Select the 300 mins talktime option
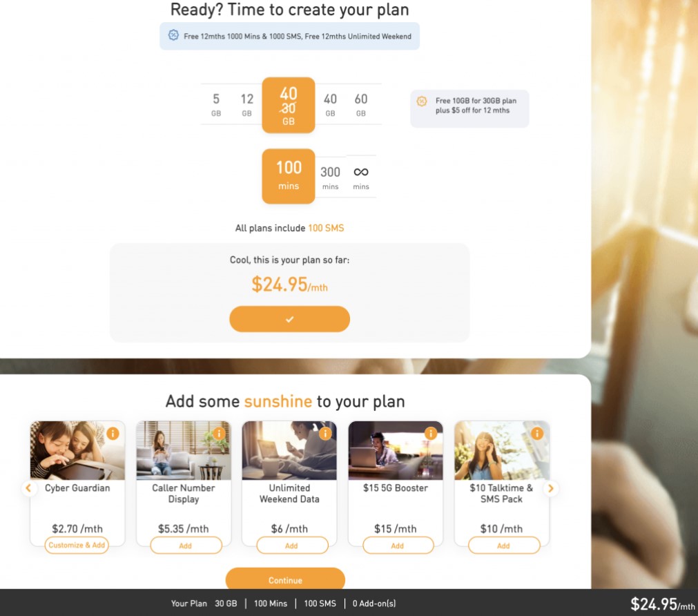The image size is (698, 616). click(330, 177)
